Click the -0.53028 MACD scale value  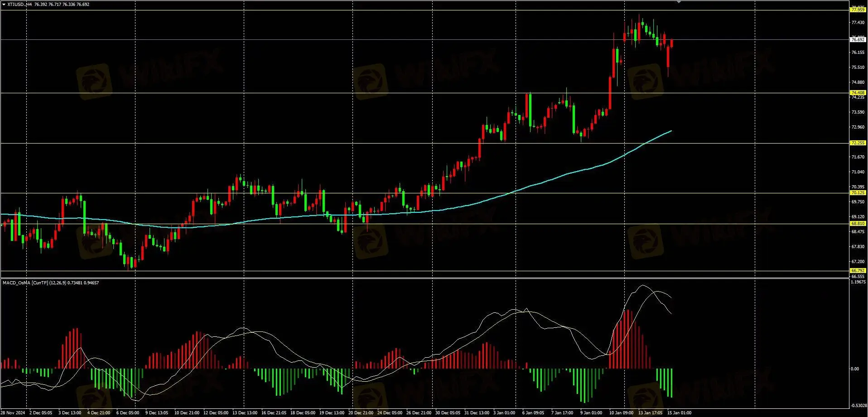[x=858, y=406]
